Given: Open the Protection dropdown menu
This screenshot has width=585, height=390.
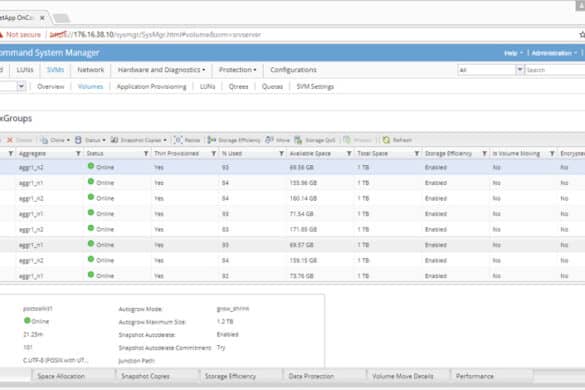Looking at the screenshot, I should pos(238,70).
